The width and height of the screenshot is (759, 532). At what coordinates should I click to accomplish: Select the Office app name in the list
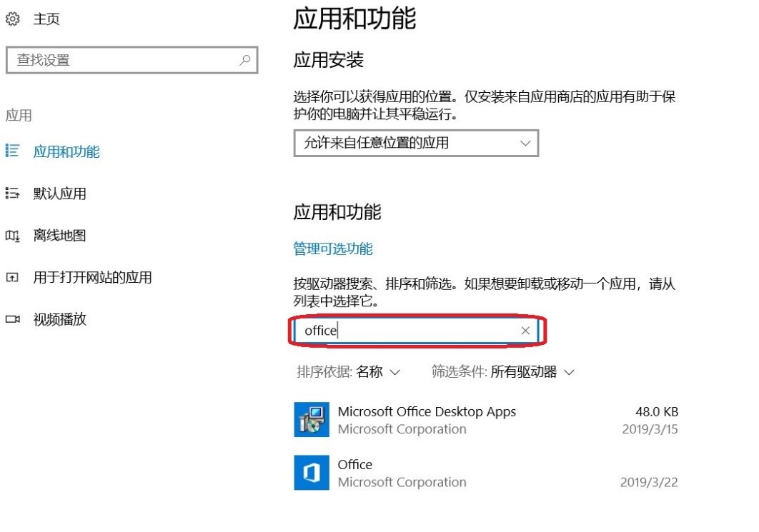point(354,465)
